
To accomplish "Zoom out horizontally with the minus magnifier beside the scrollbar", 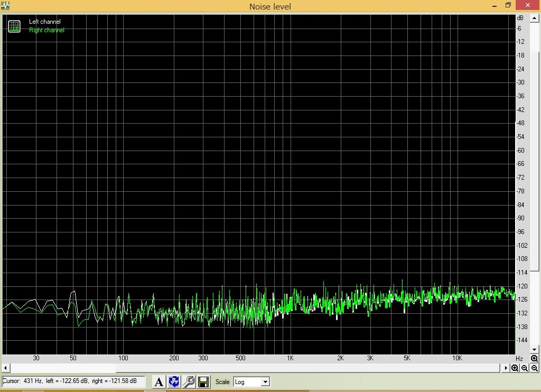I will (525, 368).
